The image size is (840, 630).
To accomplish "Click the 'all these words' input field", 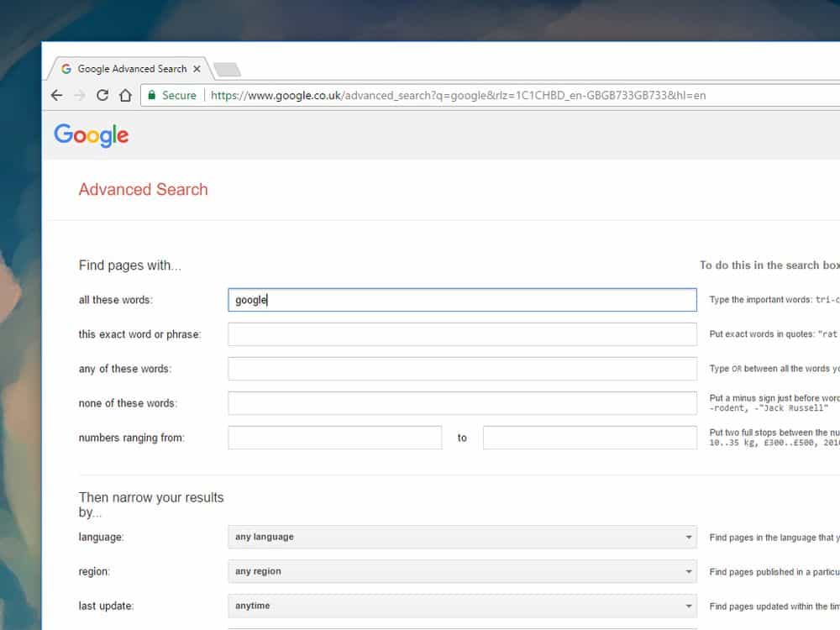I will 461,300.
